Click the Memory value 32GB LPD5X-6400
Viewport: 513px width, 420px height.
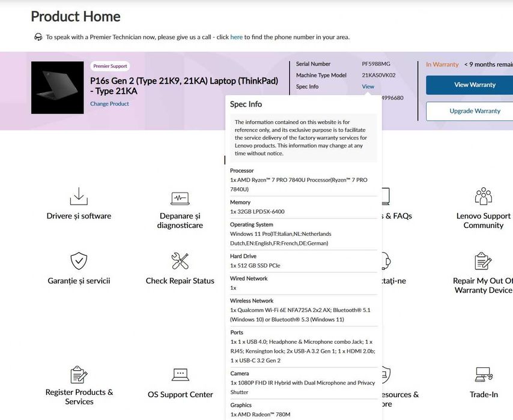(x=257, y=211)
